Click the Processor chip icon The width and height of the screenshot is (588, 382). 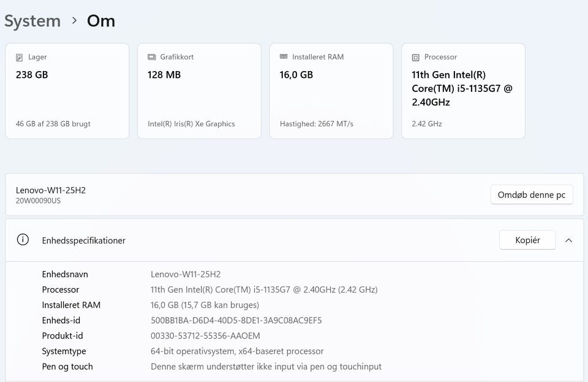click(416, 57)
